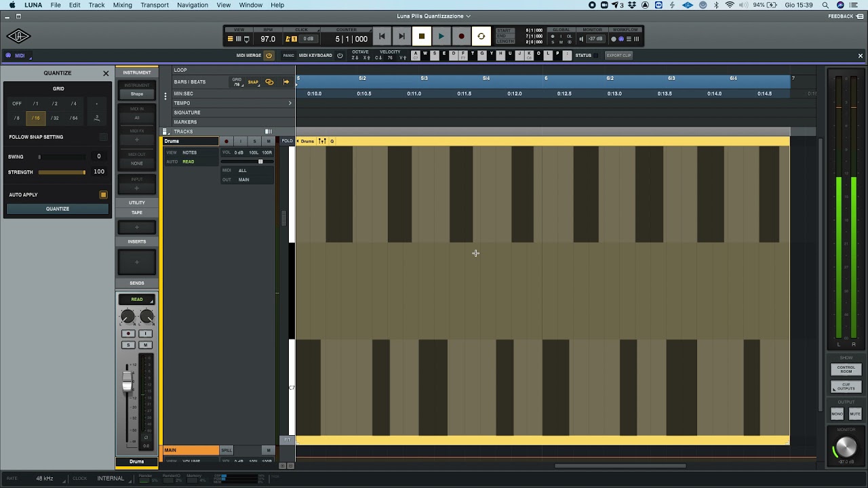Click the FIT button below piano keys
This screenshot has width=868, height=488.
click(287, 440)
